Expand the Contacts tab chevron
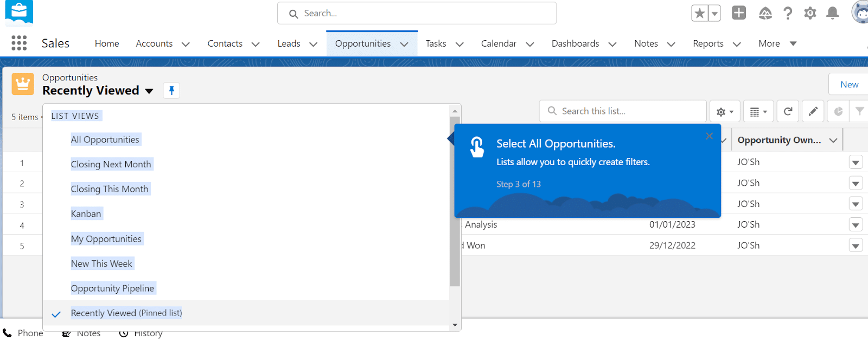 click(x=256, y=44)
